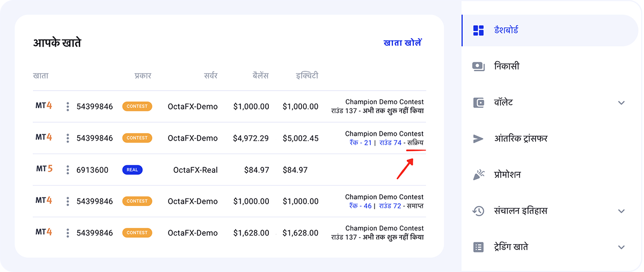Click the निकासी withdrawal icon
This screenshot has width=644, height=272.
(478, 67)
